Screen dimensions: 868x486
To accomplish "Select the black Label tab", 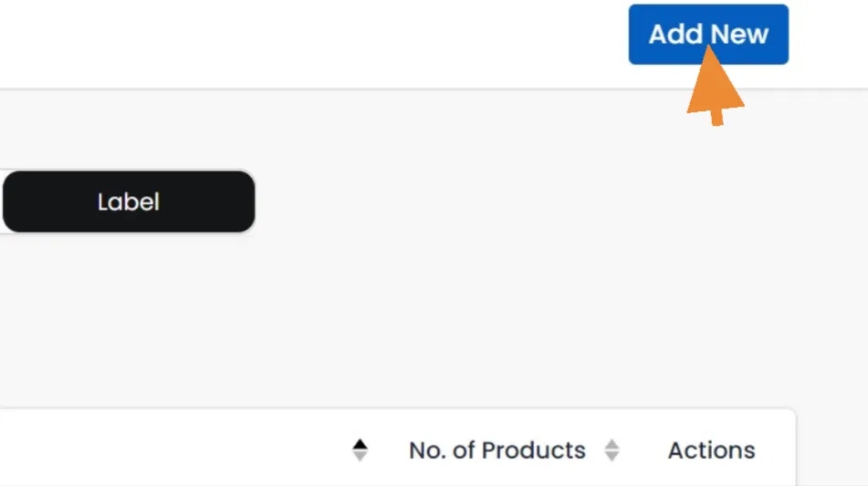I will 129,202.
